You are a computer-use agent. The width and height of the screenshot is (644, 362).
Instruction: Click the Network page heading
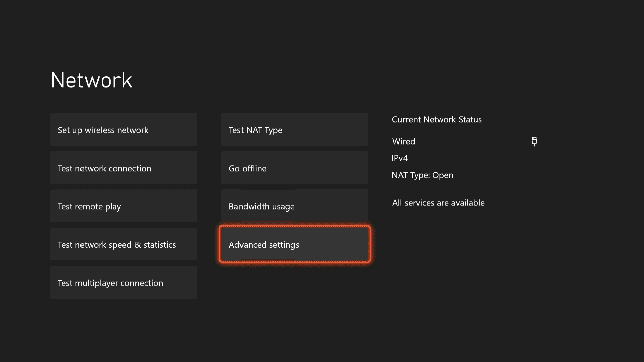pos(92,80)
